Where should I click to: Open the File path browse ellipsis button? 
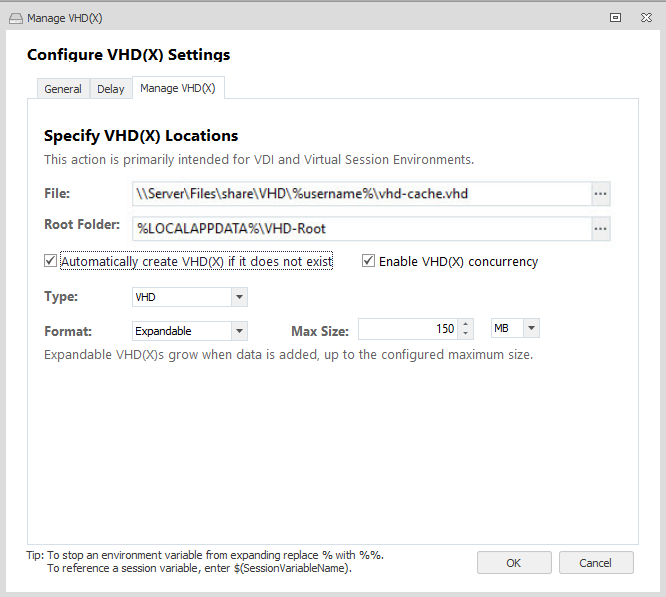[600, 194]
